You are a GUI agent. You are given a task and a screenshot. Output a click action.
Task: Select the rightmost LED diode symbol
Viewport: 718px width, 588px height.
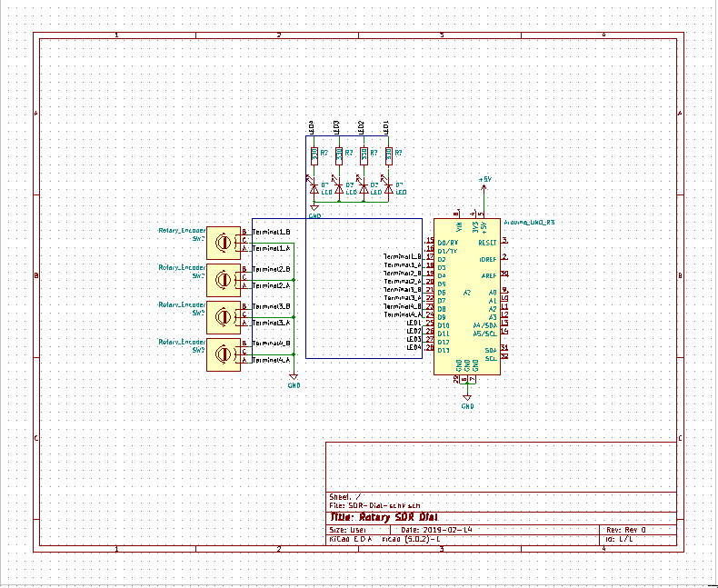coord(388,188)
